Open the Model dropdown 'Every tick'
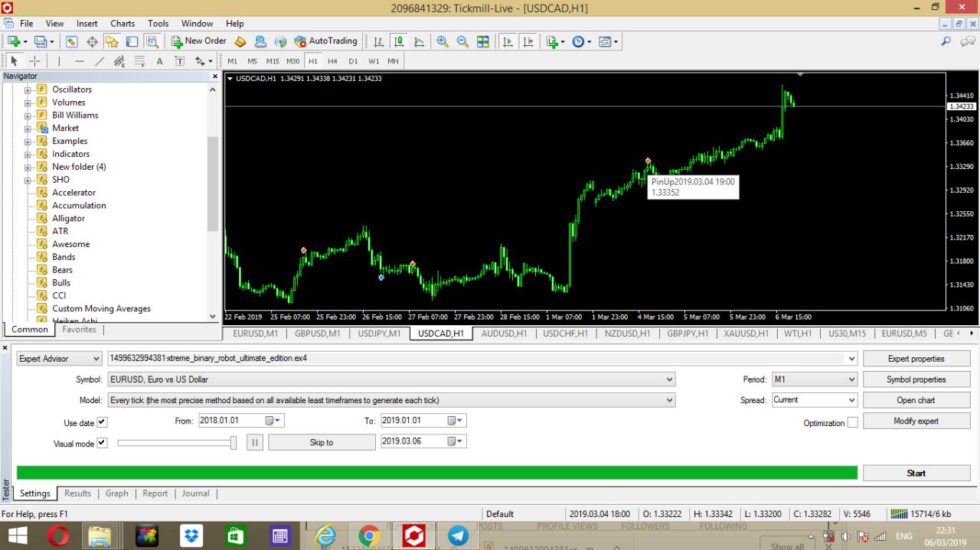Screen dimensions: 980x550 [x=391, y=399]
